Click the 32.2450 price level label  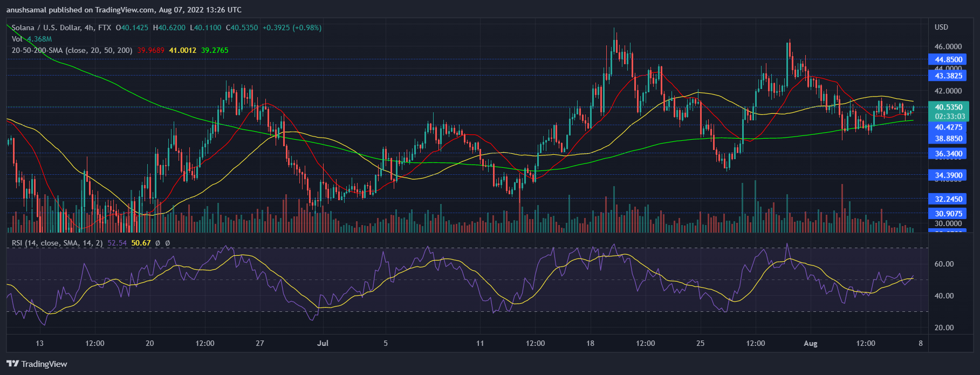coord(948,199)
